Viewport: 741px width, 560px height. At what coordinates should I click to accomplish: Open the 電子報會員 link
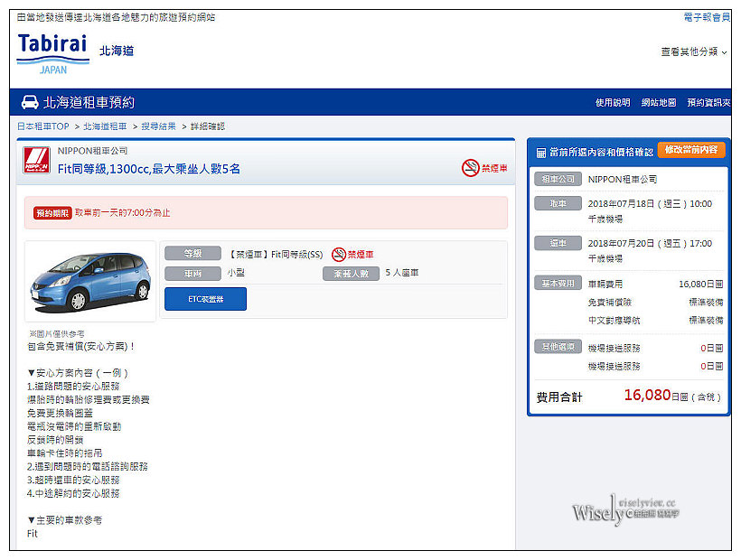[707, 17]
